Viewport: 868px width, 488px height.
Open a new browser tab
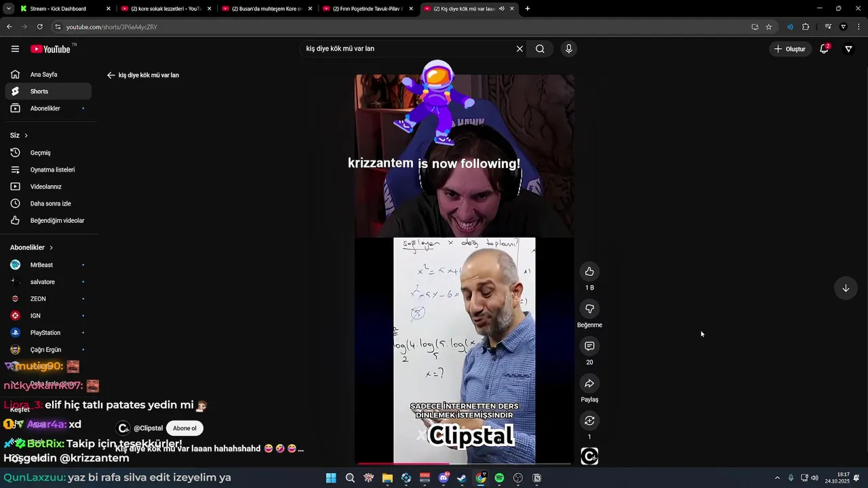pos(528,9)
